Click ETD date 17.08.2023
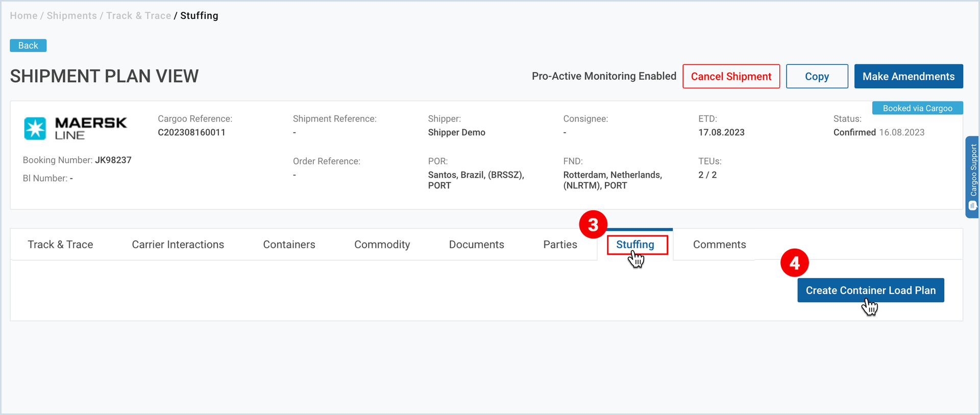Image resolution: width=980 pixels, height=415 pixels. point(721,132)
